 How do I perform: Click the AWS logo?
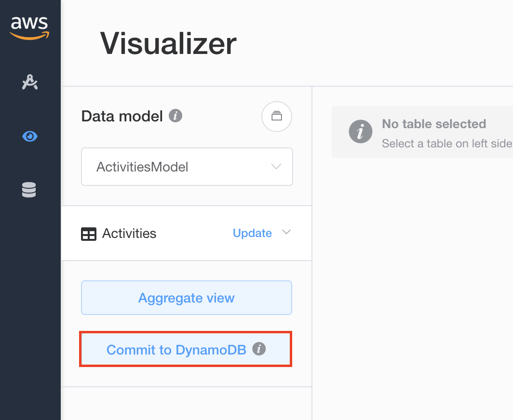point(29,28)
